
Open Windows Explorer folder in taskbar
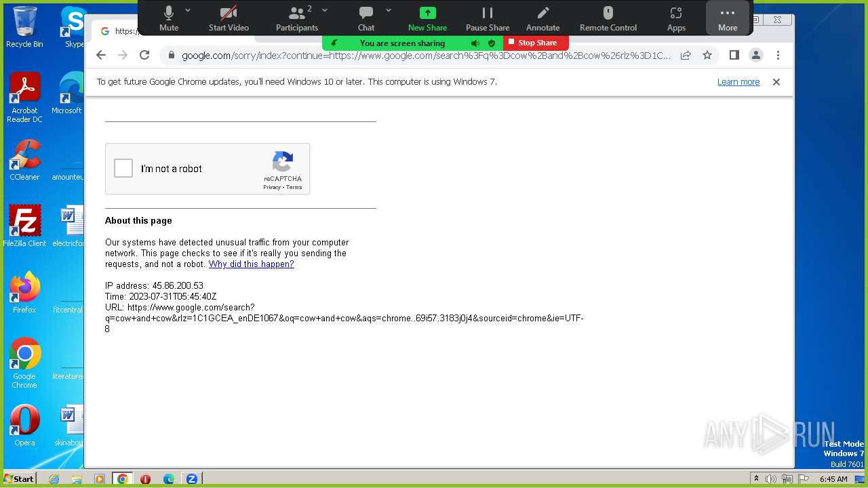click(x=77, y=479)
